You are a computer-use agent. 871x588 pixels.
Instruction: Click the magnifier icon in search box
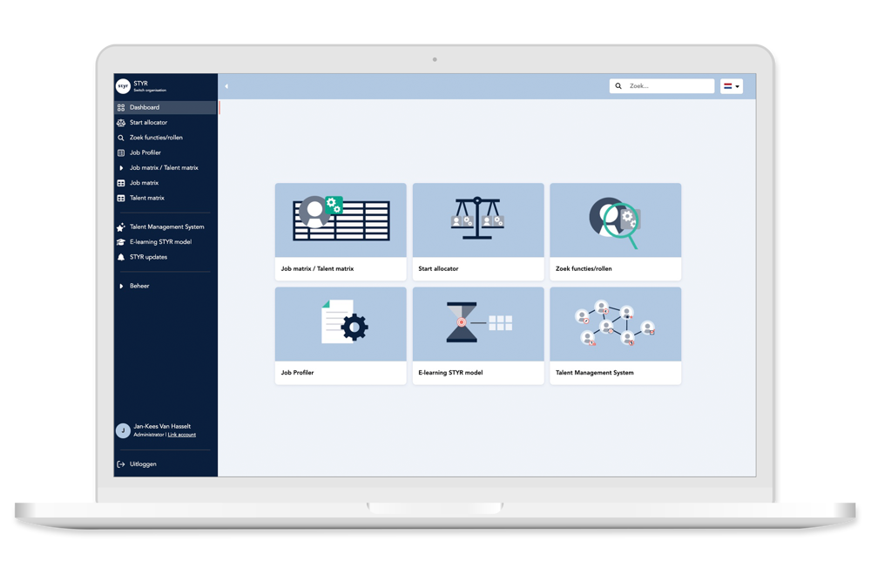[x=619, y=86]
